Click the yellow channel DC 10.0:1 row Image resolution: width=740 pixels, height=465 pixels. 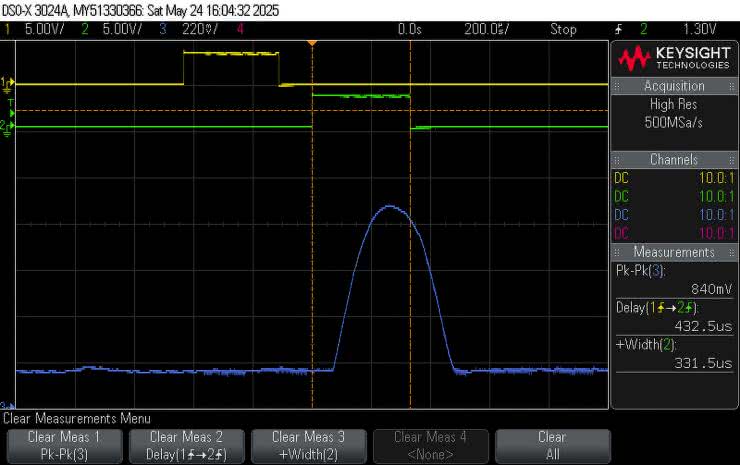[674, 178]
